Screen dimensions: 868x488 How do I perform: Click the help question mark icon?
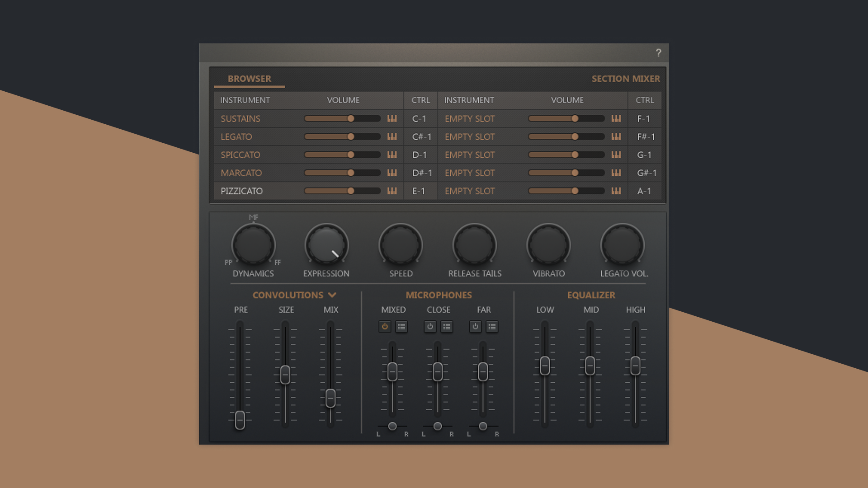(658, 52)
